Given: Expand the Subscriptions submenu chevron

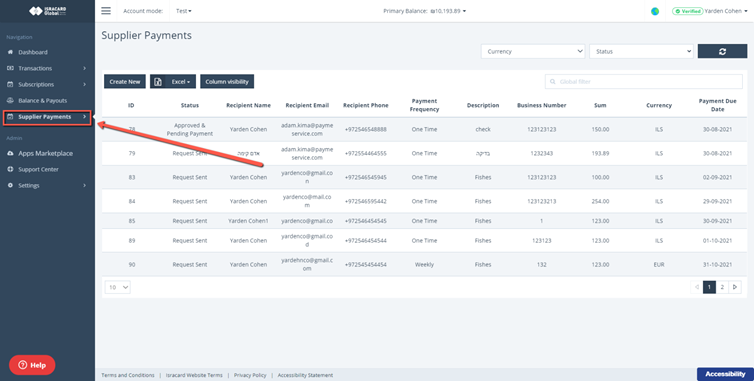Looking at the screenshot, I should (85, 84).
